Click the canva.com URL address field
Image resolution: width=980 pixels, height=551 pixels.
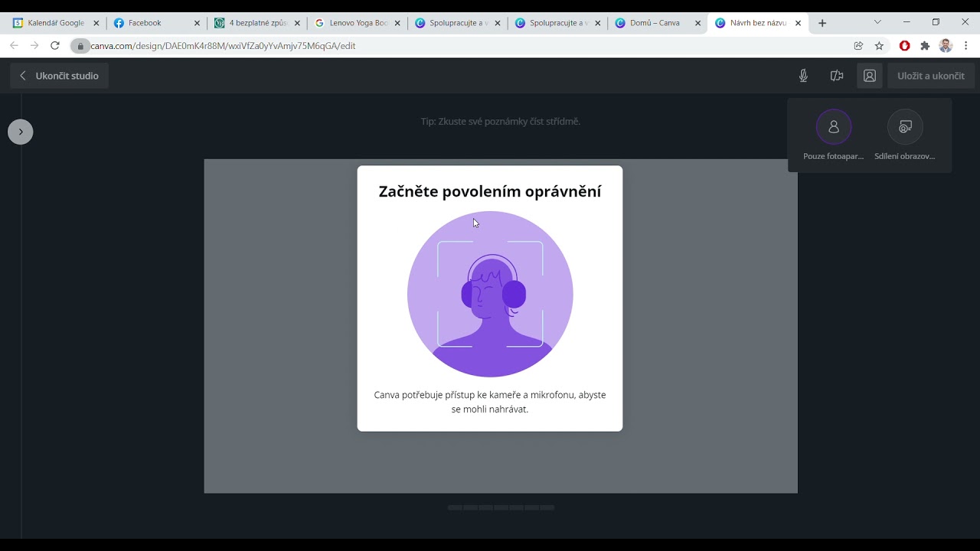click(x=223, y=46)
